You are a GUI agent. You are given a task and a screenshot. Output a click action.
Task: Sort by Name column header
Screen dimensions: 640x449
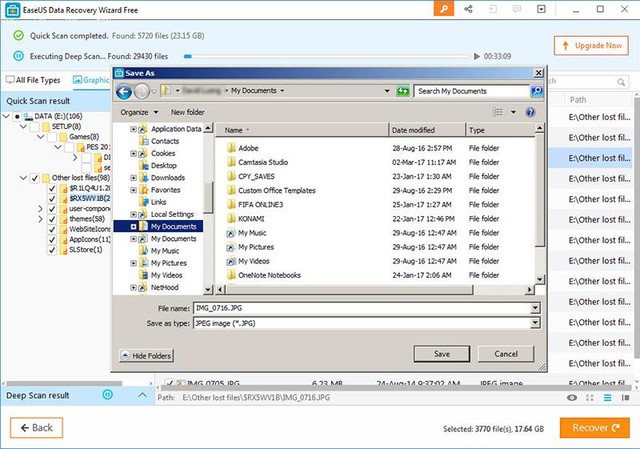click(302, 130)
